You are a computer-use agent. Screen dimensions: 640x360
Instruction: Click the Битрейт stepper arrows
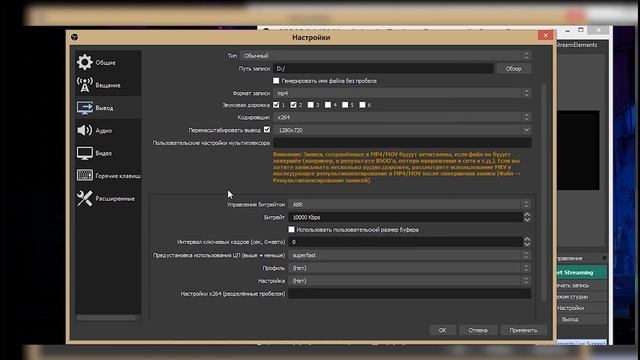(x=527, y=217)
